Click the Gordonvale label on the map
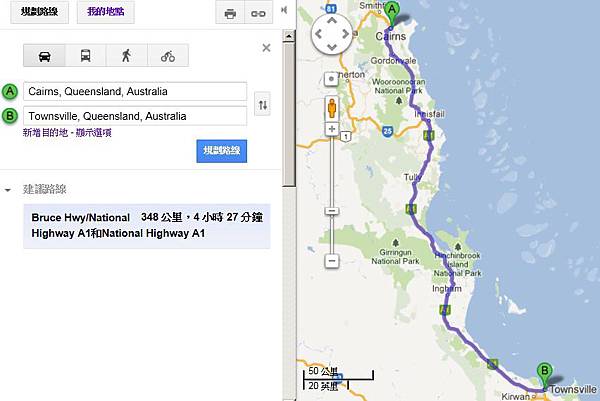600x401 pixels. tap(393, 60)
